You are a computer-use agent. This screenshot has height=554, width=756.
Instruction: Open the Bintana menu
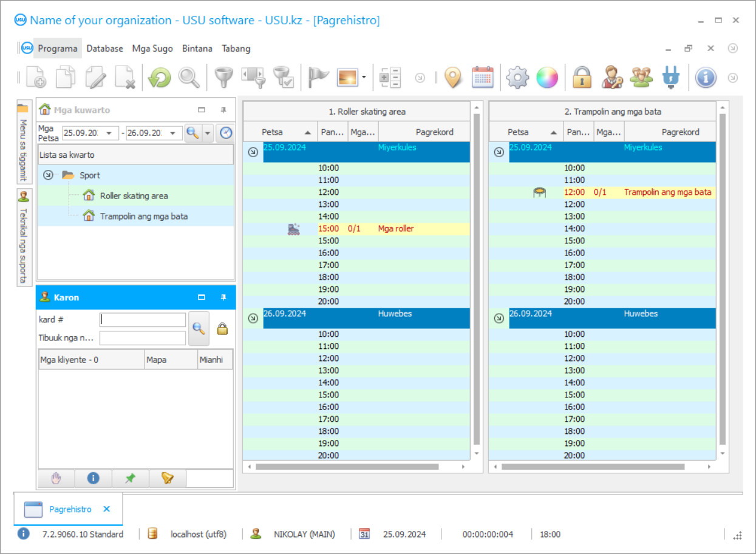click(197, 49)
